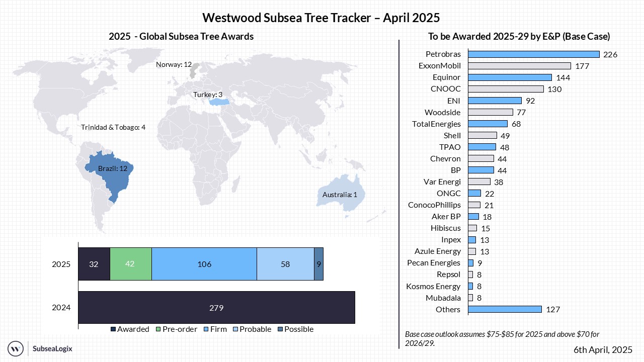Click the 106 Firm segment for 2025
Image resolution: width=644 pixels, height=362 pixels.
204,264
